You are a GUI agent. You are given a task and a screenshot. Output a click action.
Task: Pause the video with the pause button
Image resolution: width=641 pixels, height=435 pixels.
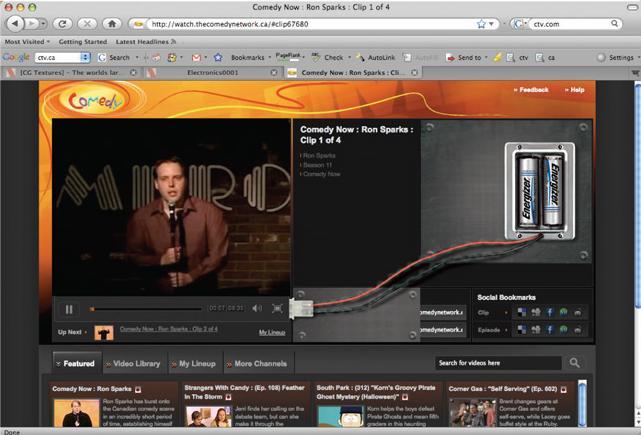(x=69, y=309)
